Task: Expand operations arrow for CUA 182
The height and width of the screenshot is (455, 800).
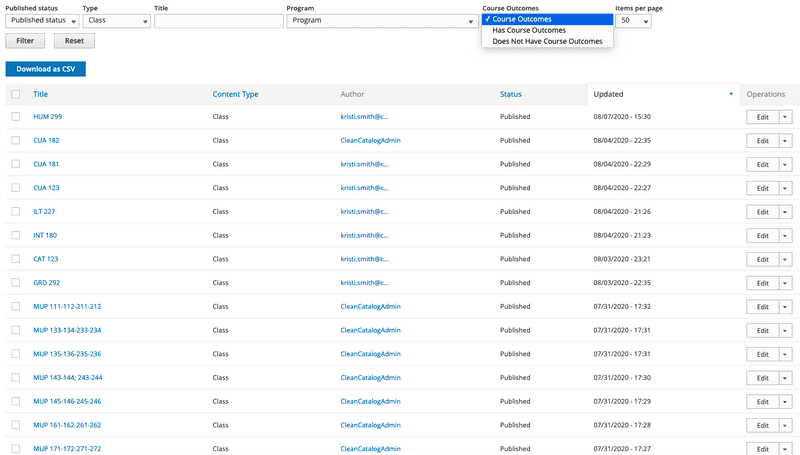Action: coord(785,141)
